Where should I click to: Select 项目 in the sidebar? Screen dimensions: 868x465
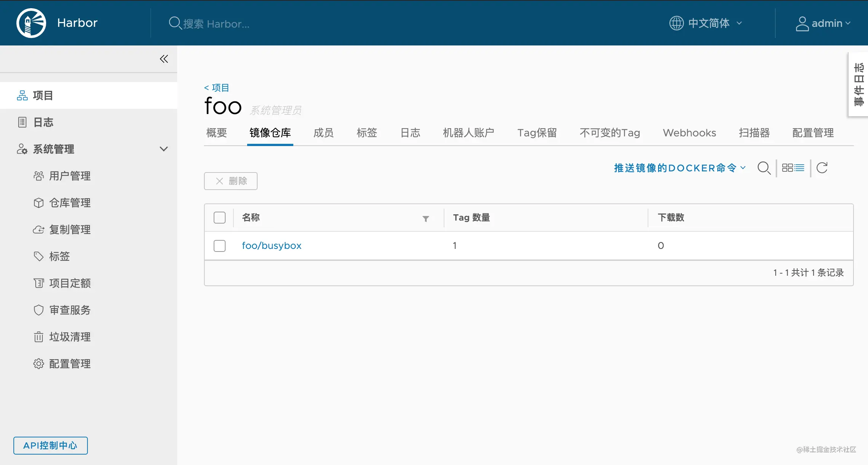click(x=89, y=95)
